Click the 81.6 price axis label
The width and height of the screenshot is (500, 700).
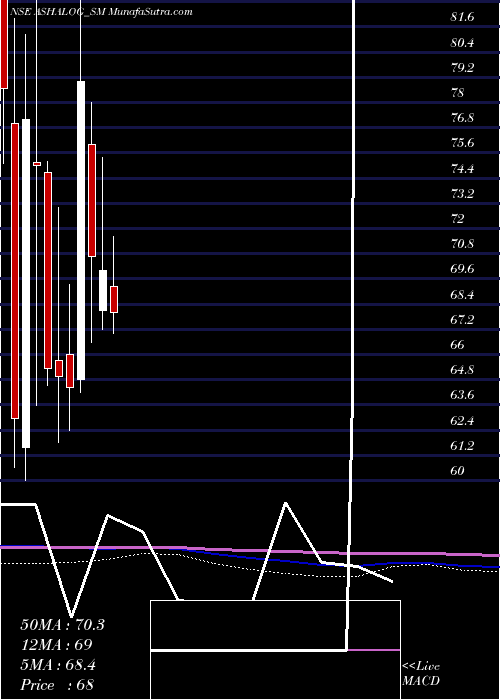[x=462, y=17]
